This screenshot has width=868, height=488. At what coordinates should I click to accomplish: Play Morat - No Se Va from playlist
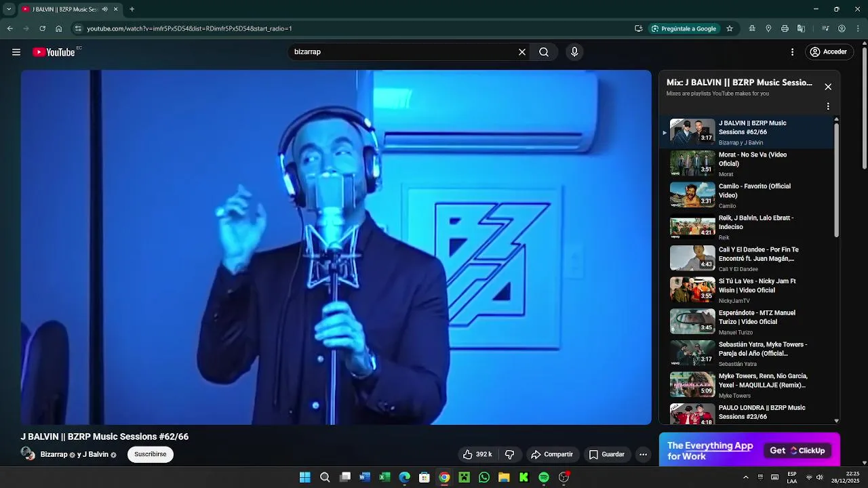pos(746,164)
